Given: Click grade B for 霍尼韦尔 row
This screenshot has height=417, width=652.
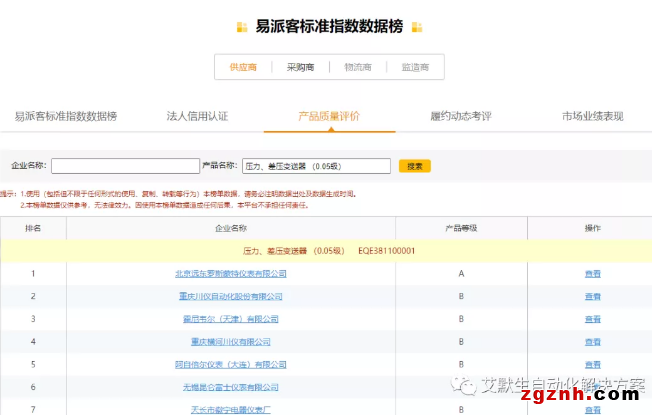Looking at the screenshot, I should click(x=461, y=319).
